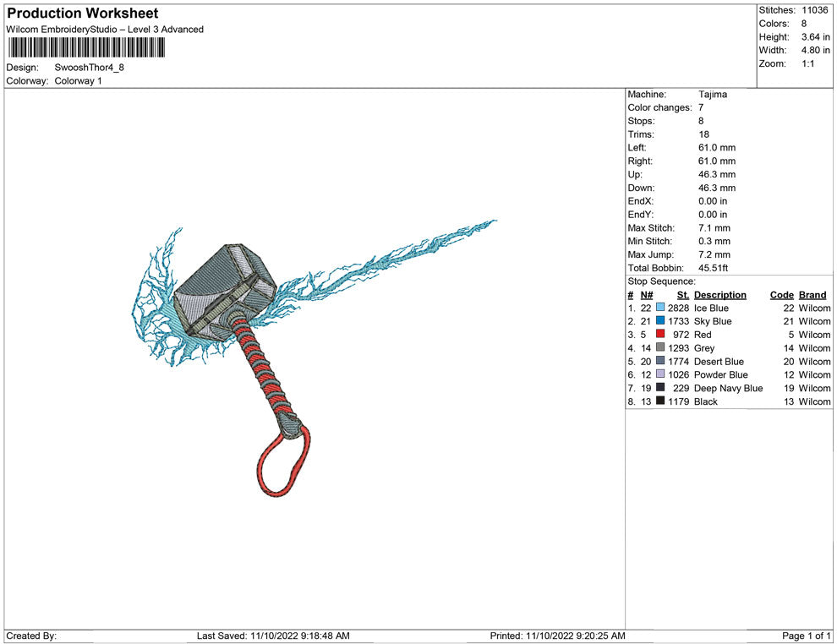Click the 'Sky Blue' description text
The image size is (837, 644).
[x=713, y=321]
